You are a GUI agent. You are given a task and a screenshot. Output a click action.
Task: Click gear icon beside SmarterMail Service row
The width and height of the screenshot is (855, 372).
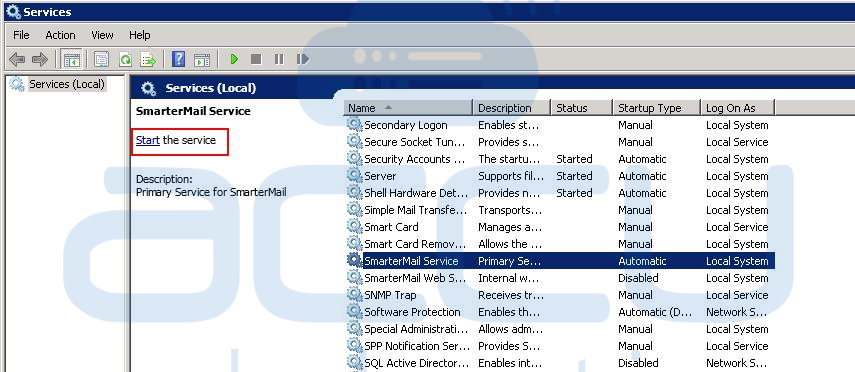(354, 260)
